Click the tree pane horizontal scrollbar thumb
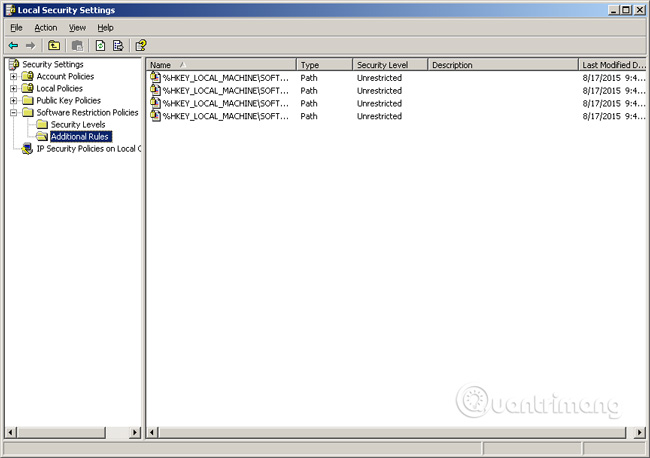Screen dimensions: 650x458 (x=61, y=433)
